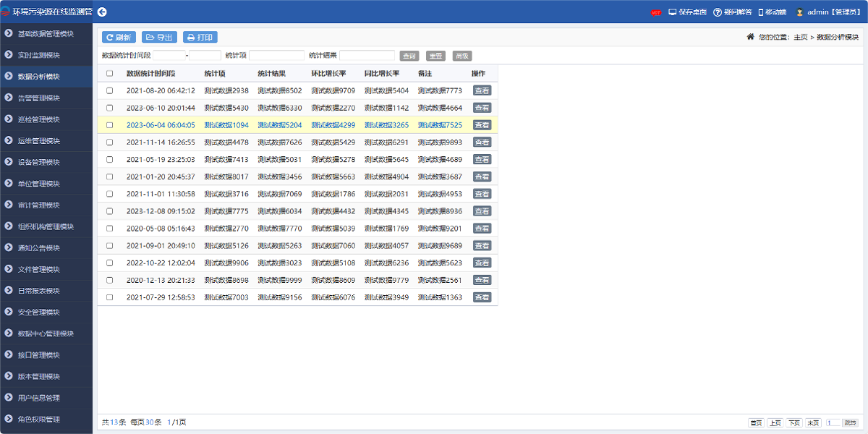Click the admin user avatar icon

tap(800, 12)
